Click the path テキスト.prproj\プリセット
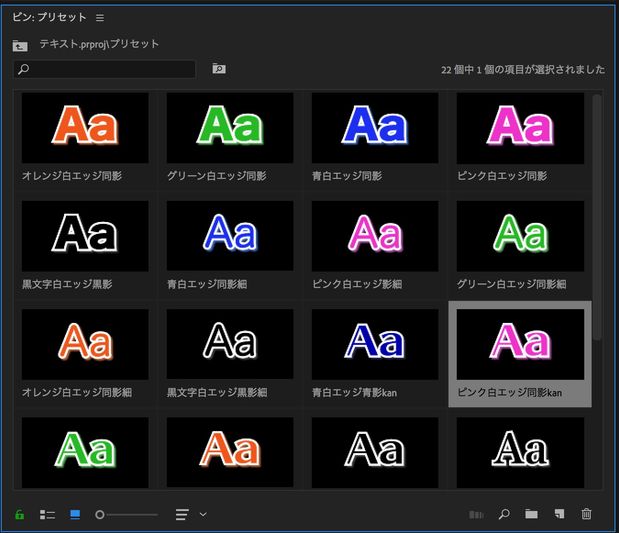619x533 pixels. point(99,44)
